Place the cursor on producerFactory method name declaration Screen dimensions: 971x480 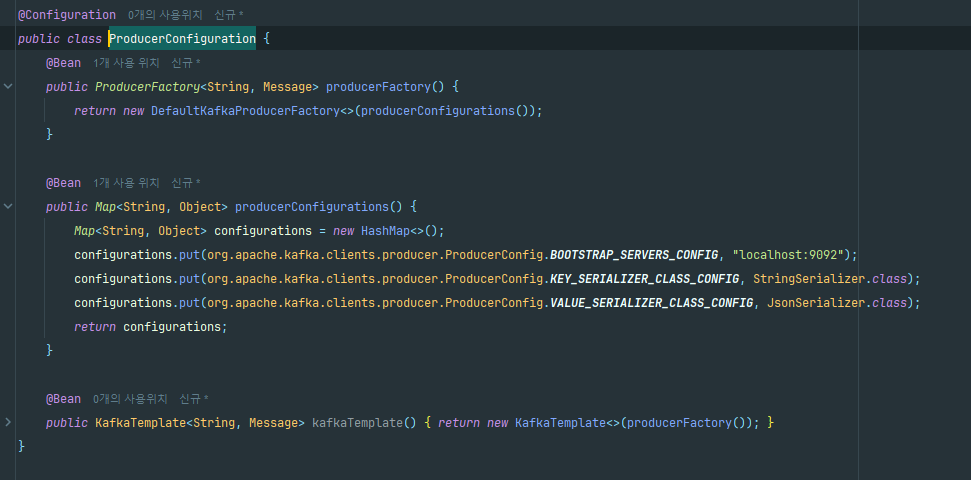click(378, 87)
